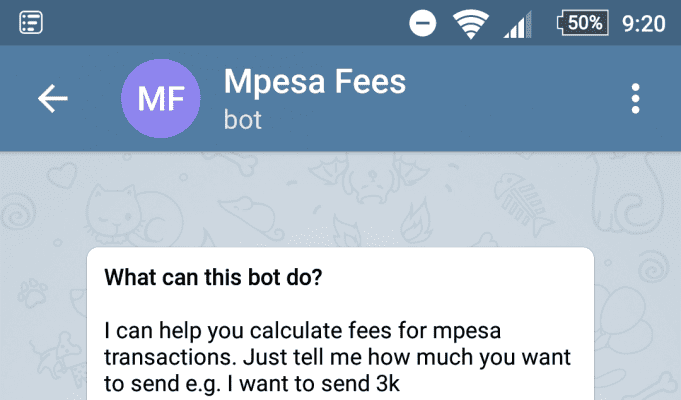This screenshot has height=400, width=681.
Task: Tap the back arrow in header
Action: click(53, 99)
